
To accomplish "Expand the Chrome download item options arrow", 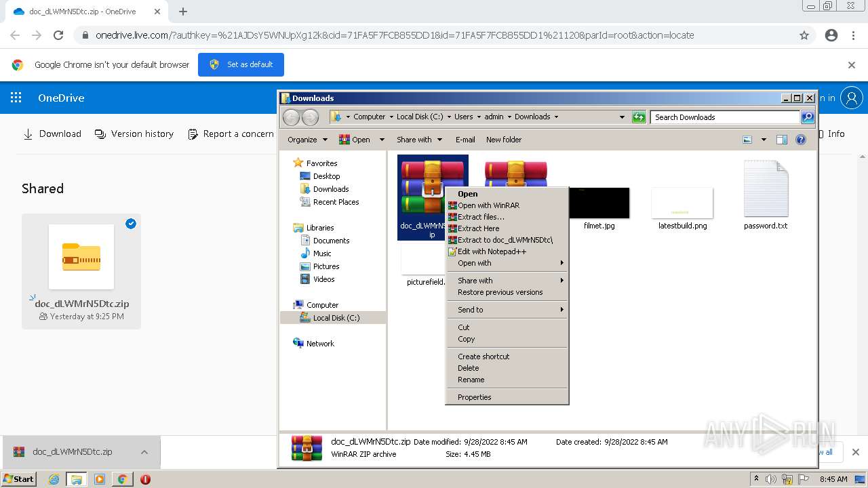I will click(x=144, y=452).
